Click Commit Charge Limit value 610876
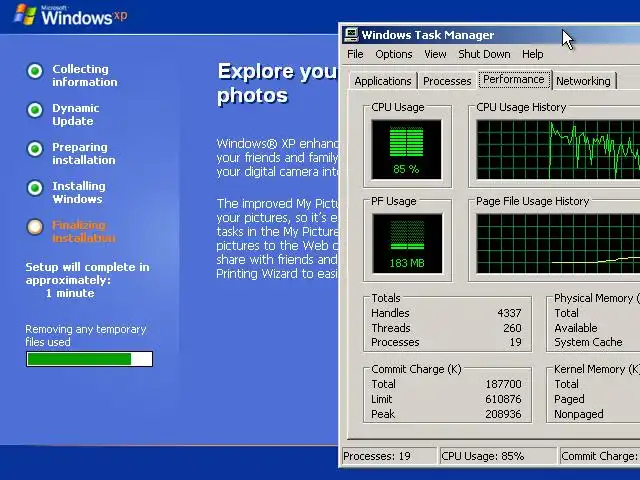Screen dimensions: 640x480 503,399
